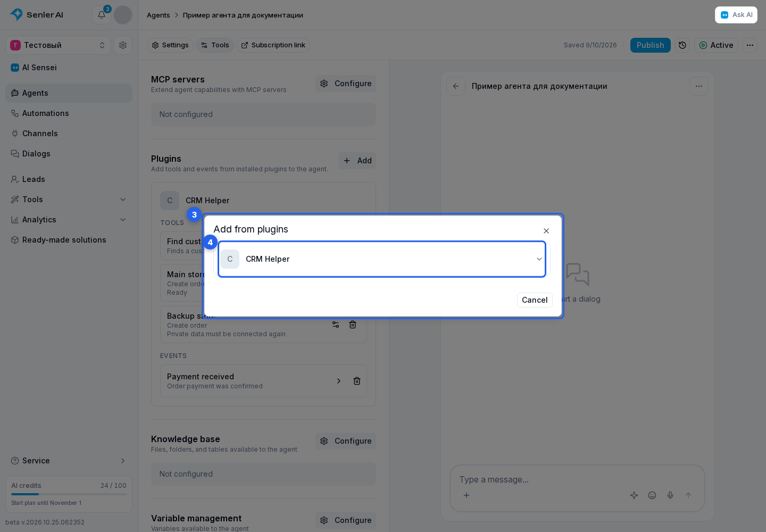Open the top-bar more options menu

click(x=750, y=45)
